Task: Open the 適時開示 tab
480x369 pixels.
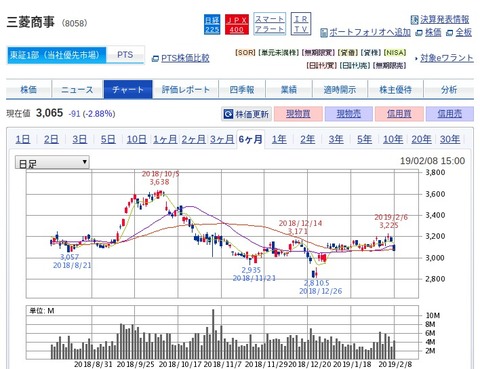Action: point(340,89)
